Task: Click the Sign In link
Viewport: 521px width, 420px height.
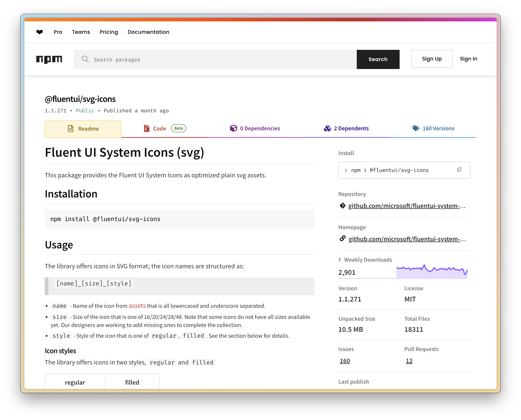Action: 468,59
